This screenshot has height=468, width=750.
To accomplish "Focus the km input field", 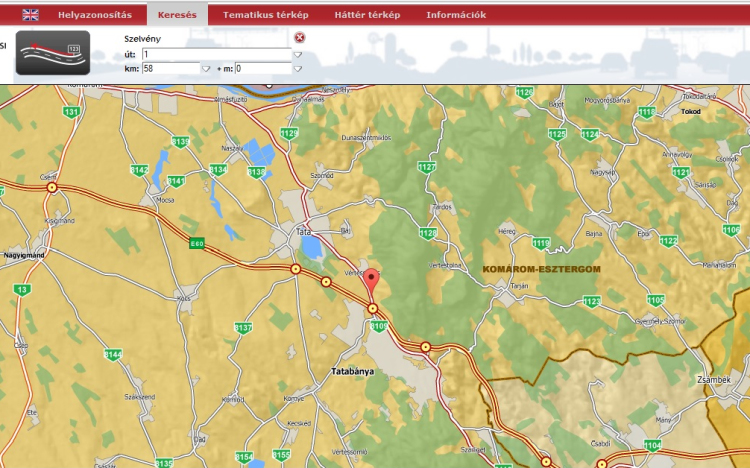I will tap(170, 69).
